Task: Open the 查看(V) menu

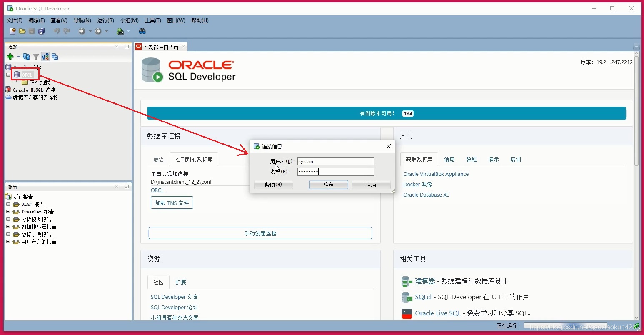Action: pos(59,20)
